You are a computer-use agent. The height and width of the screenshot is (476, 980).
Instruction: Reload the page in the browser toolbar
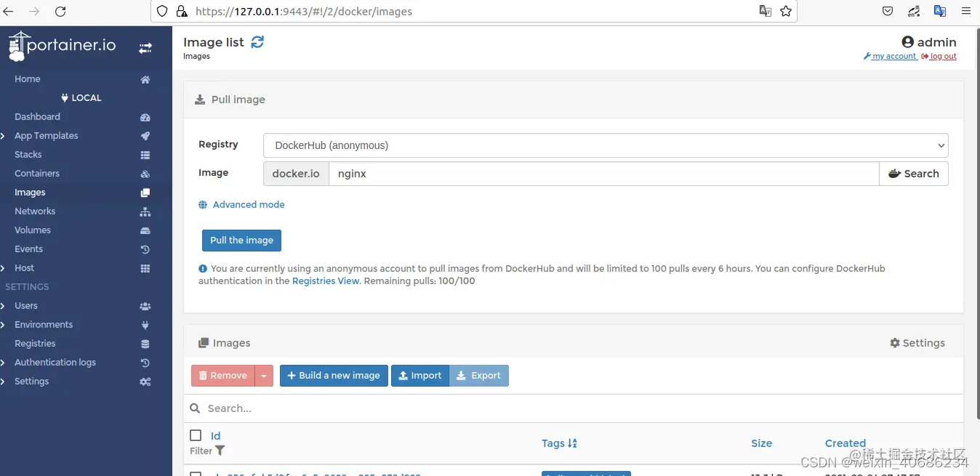tap(60, 11)
